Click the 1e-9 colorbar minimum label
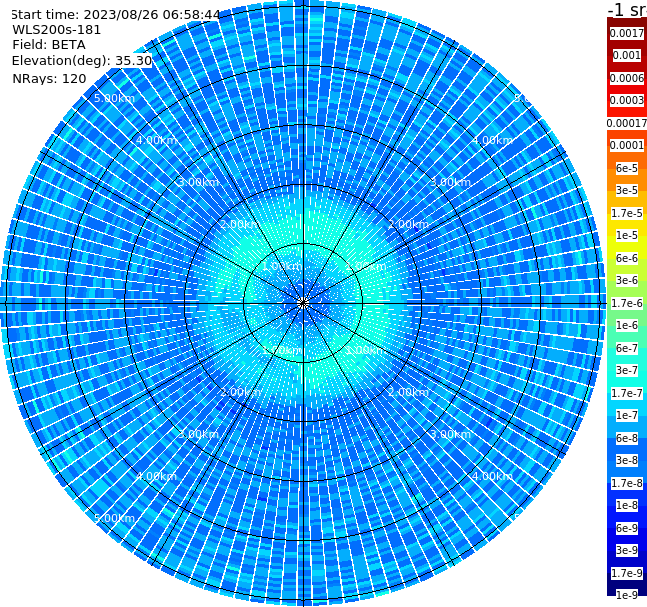Screen dimensions: 647x607 click(627, 595)
